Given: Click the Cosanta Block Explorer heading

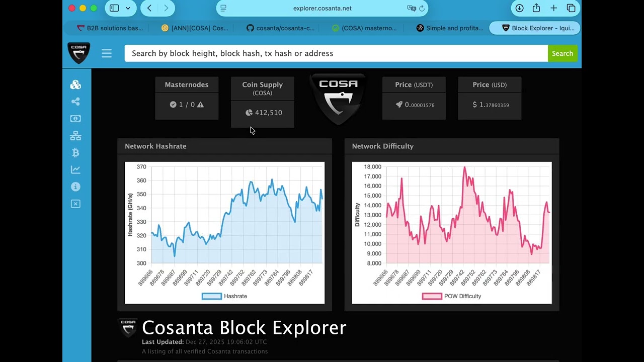Looking at the screenshot, I should pos(244,328).
